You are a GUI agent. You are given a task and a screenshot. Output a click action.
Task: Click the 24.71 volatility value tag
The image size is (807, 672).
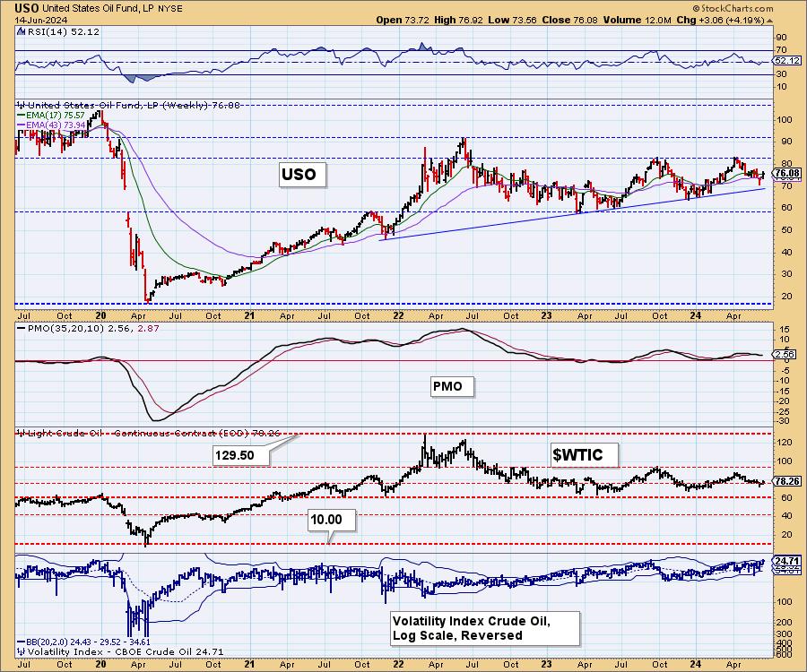tap(787, 561)
